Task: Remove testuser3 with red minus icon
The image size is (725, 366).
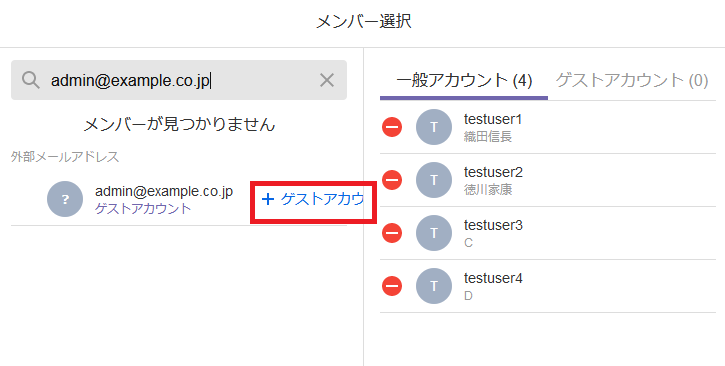Action: 392,232
